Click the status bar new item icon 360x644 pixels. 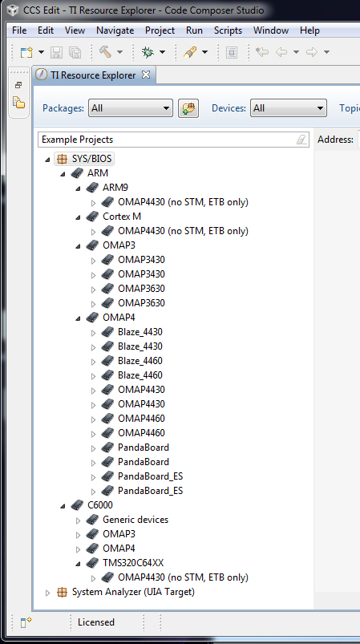pyautogui.click(x=26, y=622)
